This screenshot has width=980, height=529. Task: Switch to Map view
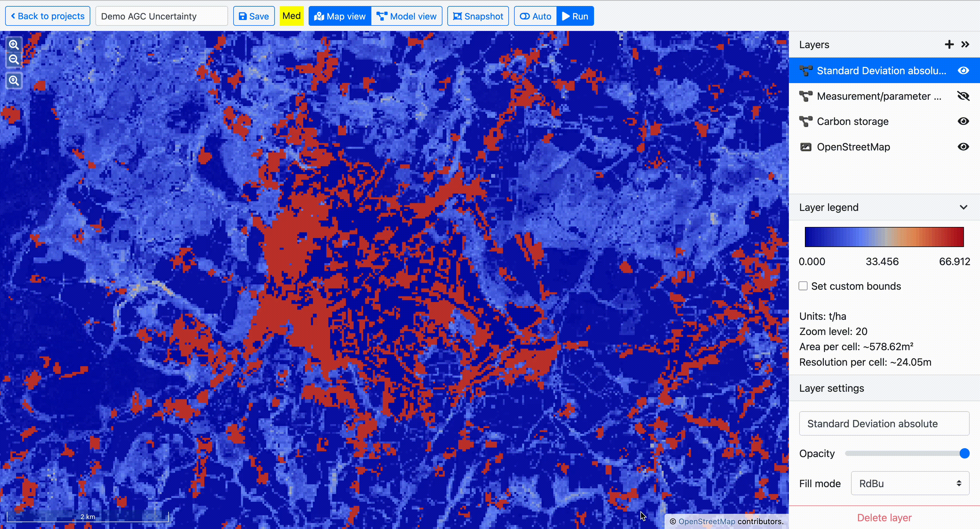(340, 16)
